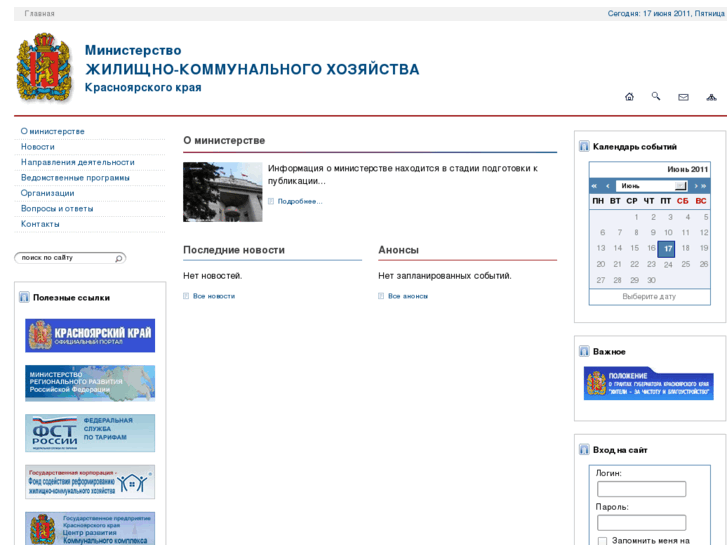The width and height of the screenshot is (727, 545).
Task: Open the Все новости link
Action: click(214, 296)
